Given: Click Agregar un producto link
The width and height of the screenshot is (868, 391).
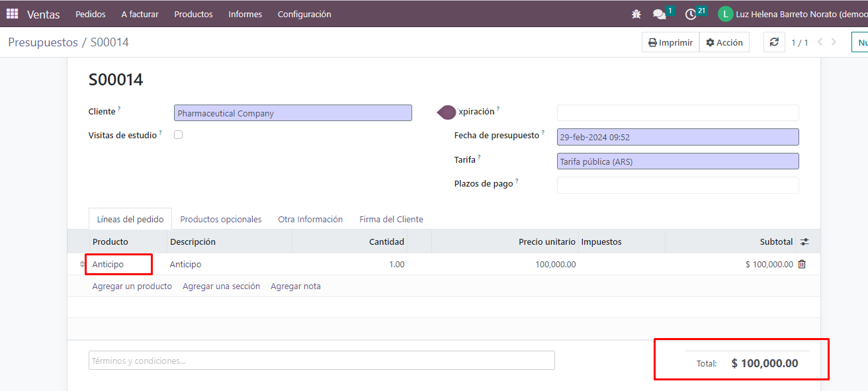Looking at the screenshot, I should [x=132, y=286].
